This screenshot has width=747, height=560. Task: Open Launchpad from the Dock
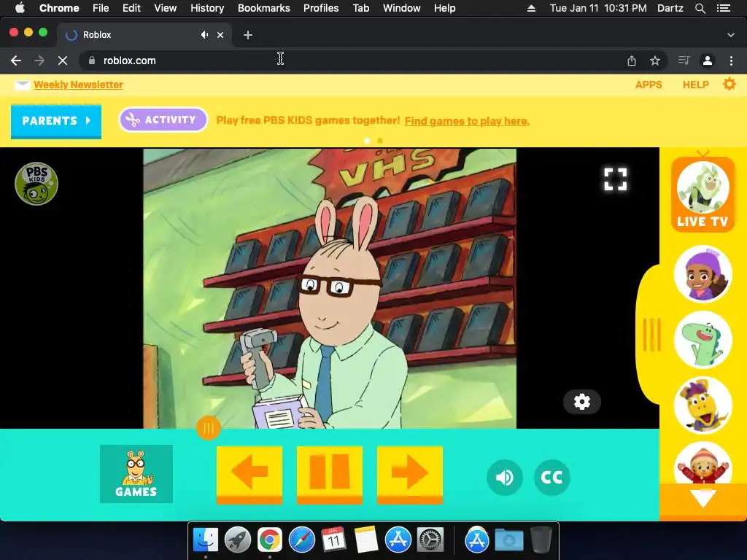point(237,540)
